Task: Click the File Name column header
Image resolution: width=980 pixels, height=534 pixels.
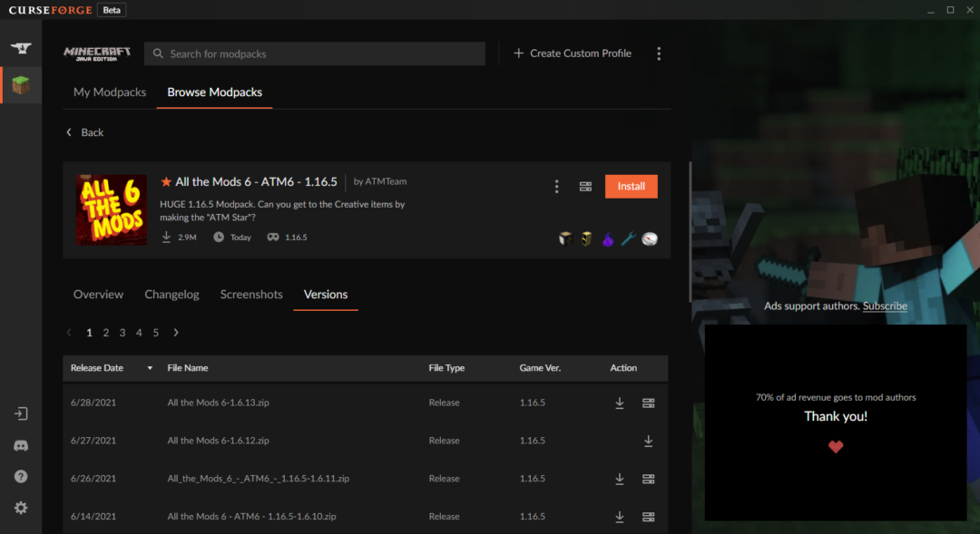Action: pos(188,368)
